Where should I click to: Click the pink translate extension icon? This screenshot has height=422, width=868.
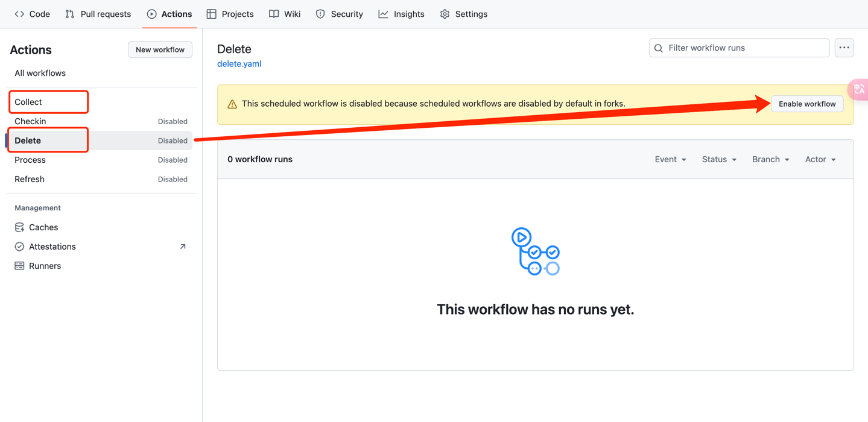[x=858, y=89]
